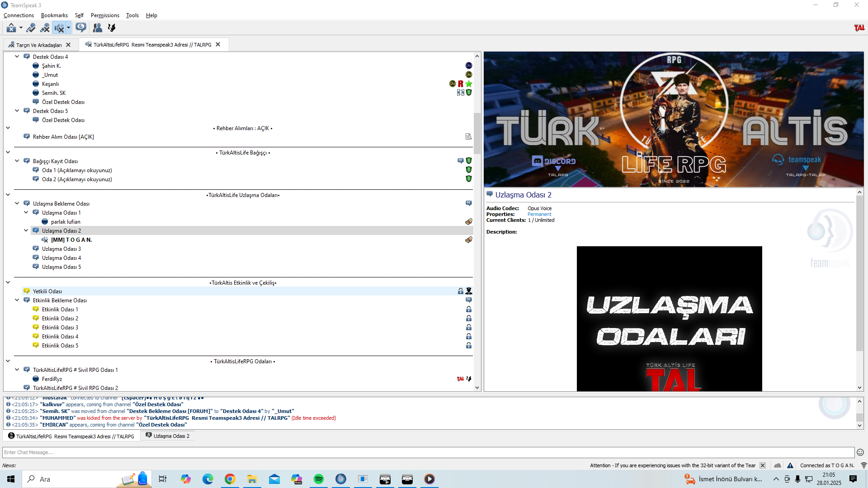The width and height of the screenshot is (868, 488).
Task: Open the Help menu
Action: [151, 15]
